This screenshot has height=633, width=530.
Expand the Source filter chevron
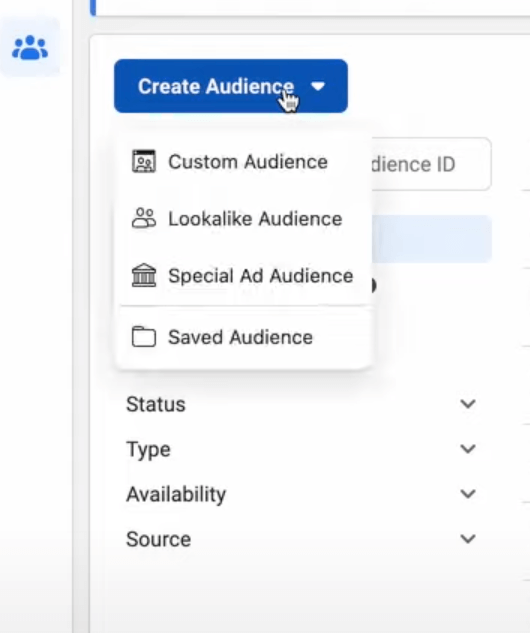pyautogui.click(x=468, y=539)
